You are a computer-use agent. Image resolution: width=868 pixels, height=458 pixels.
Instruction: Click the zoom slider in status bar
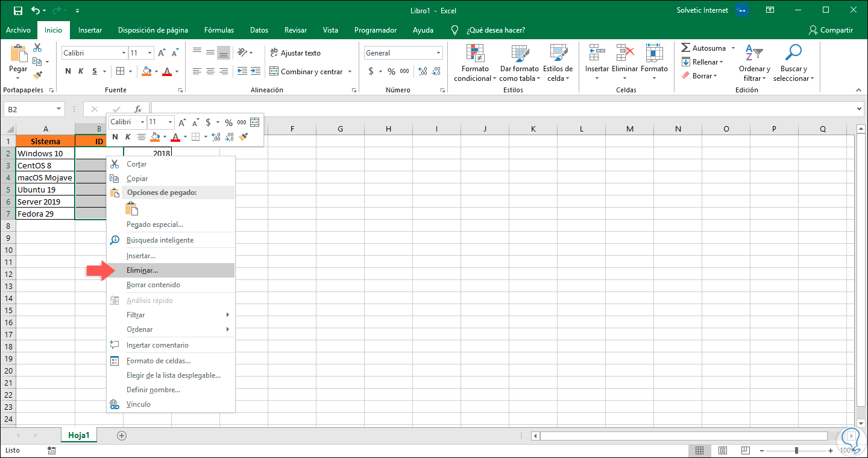click(796, 451)
